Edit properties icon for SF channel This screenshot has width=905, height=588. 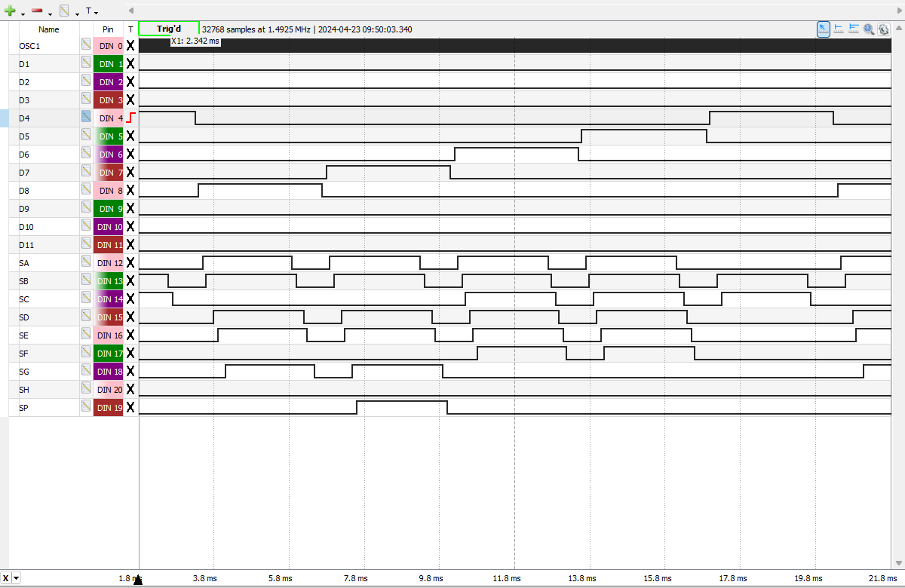tap(86, 353)
